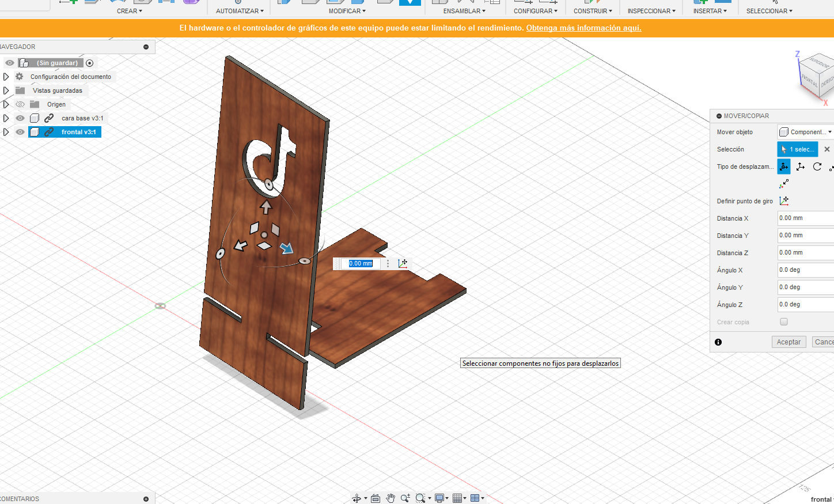Viewport: 834px width, 504px height.
Task: Hide the cara base v3:1 component
Action: pos(20,118)
